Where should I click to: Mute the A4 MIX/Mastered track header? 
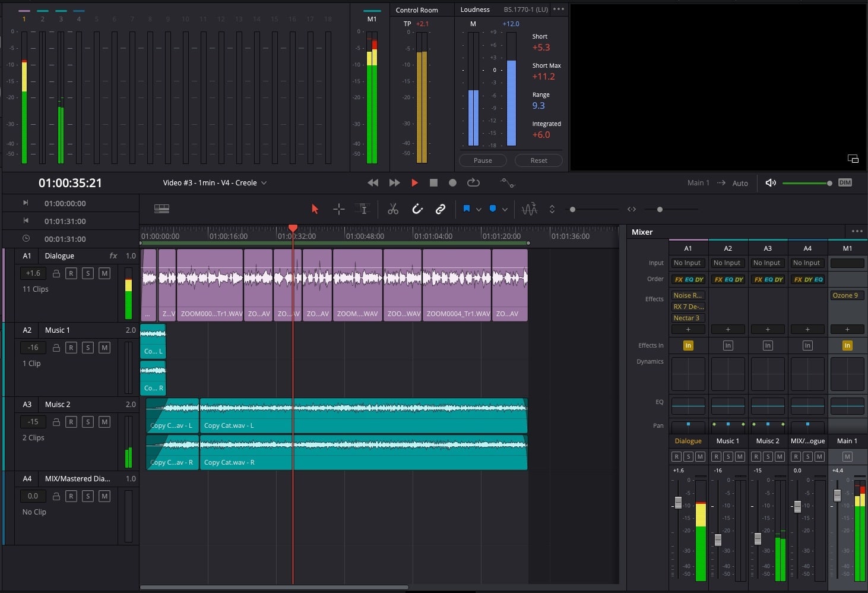(x=104, y=496)
